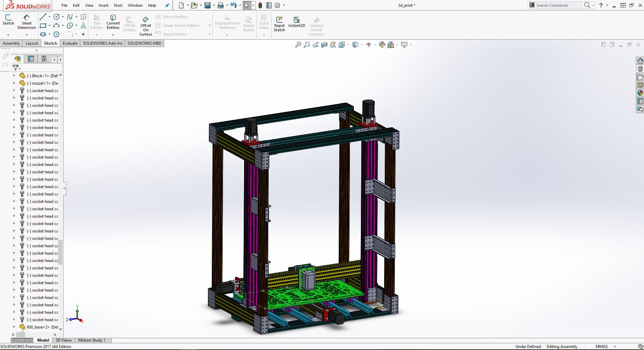Open the Tools menu
Viewport: 644px width, 350px height.
118,5
